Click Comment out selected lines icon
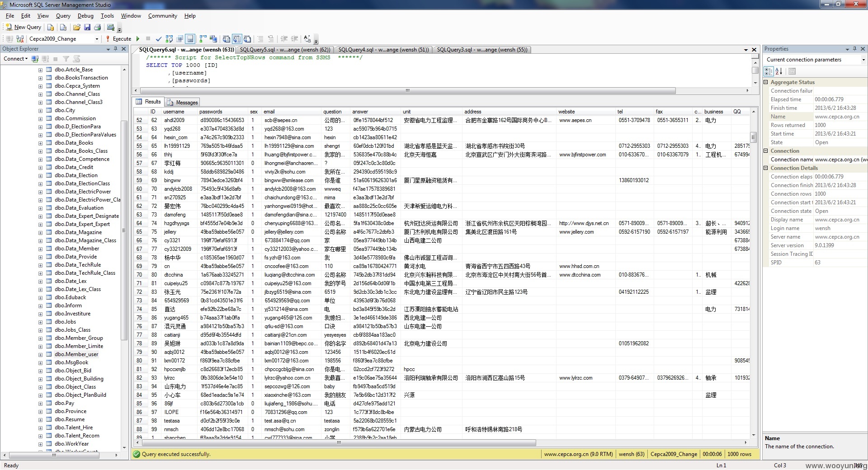The height and width of the screenshot is (470, 868). point(260,39)
